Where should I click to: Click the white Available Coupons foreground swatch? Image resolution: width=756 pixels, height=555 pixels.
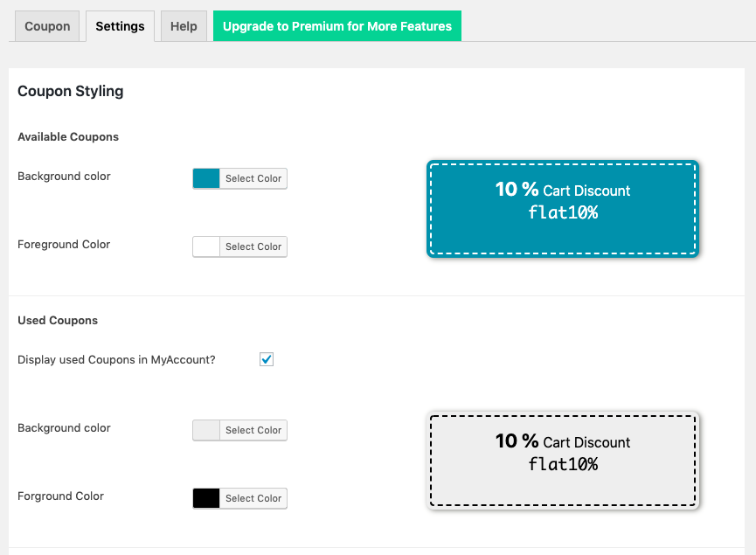click(x=206, y=246)
